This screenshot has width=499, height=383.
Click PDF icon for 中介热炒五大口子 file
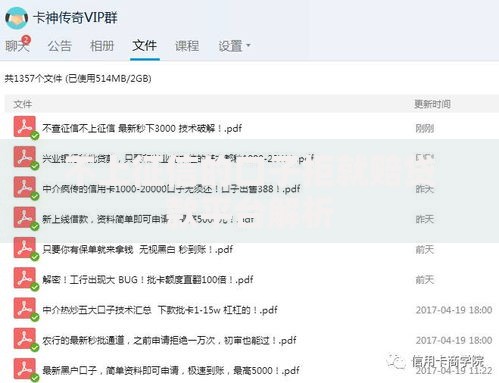[25, 309]
